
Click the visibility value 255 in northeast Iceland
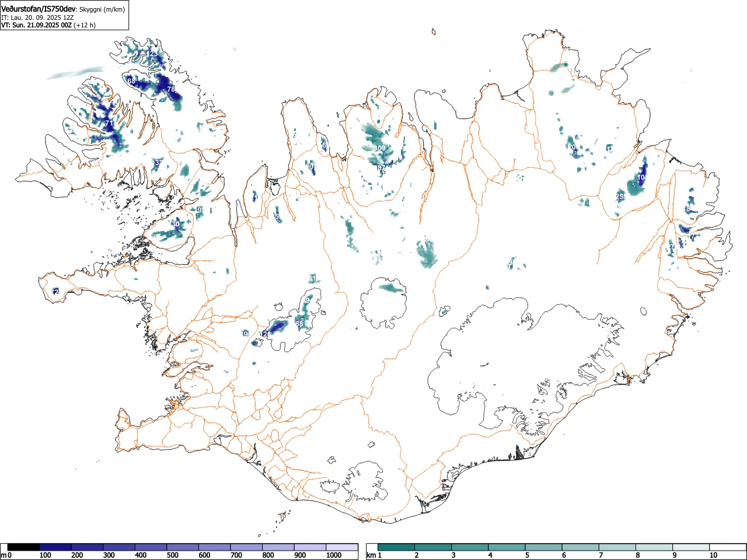click(x=621, y=197)
